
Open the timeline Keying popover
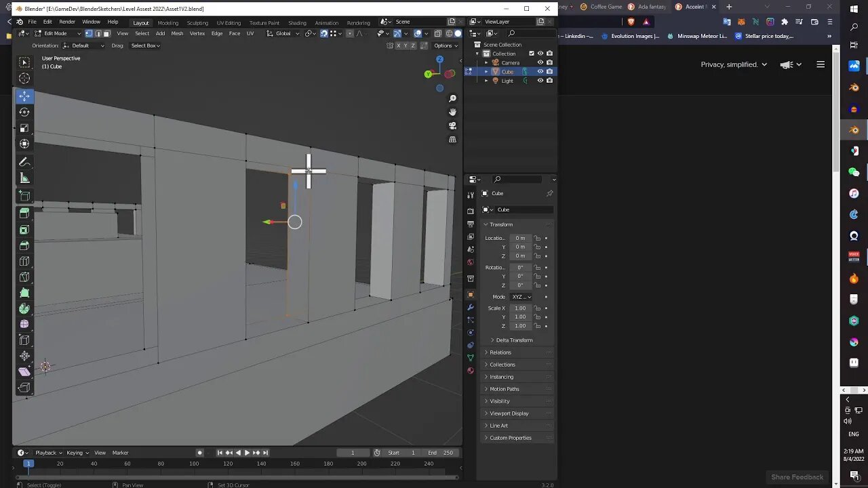(77, 453)
